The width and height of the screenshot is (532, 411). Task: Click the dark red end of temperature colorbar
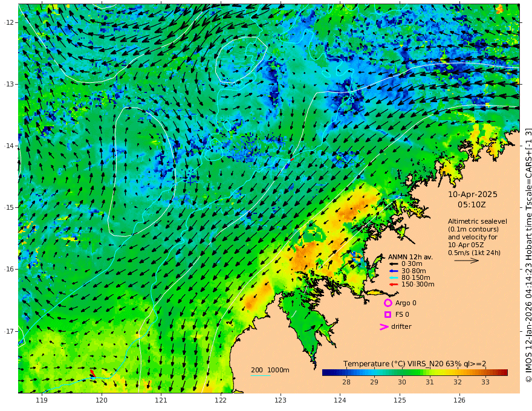(x=505, y=373)
